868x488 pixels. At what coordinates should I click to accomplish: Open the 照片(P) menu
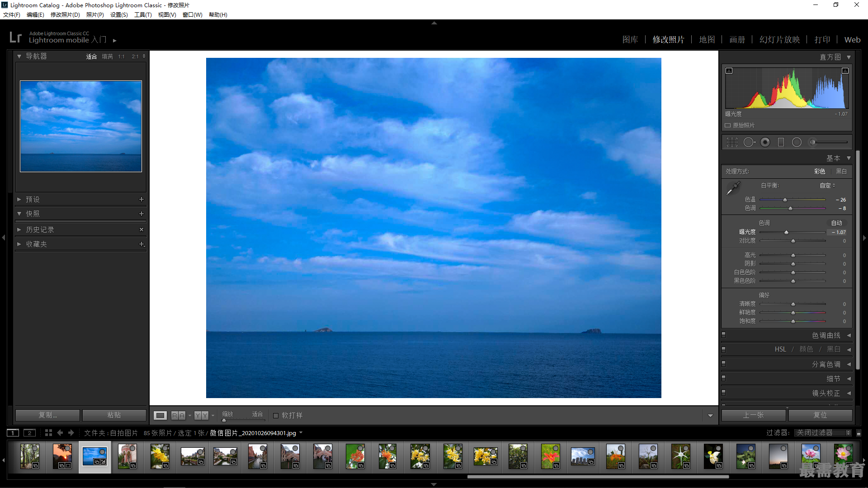pyautogui.click(x=95, y=15)
